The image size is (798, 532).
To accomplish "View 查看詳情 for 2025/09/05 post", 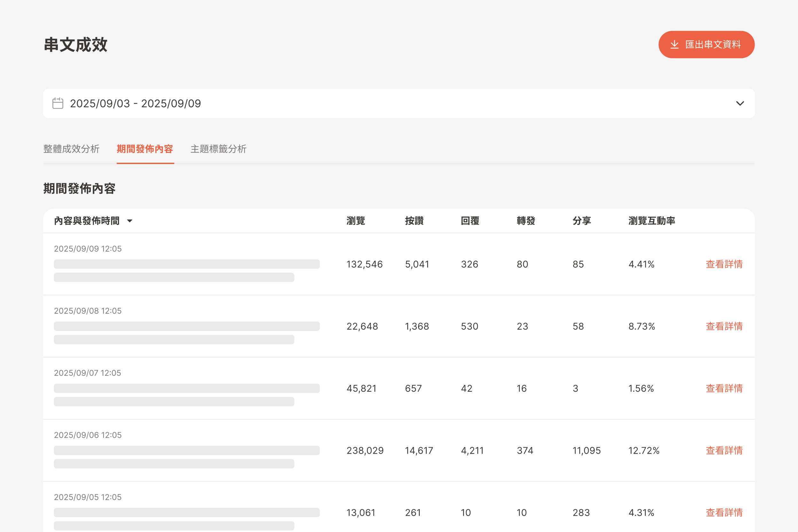I will [x=724, y=513].
